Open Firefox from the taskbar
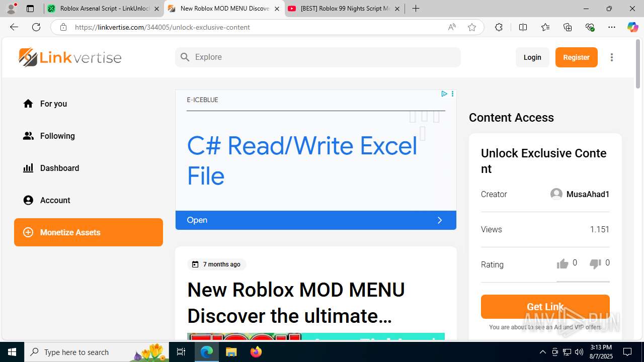Screen dimensions: 644x362 tap(256, 352)
